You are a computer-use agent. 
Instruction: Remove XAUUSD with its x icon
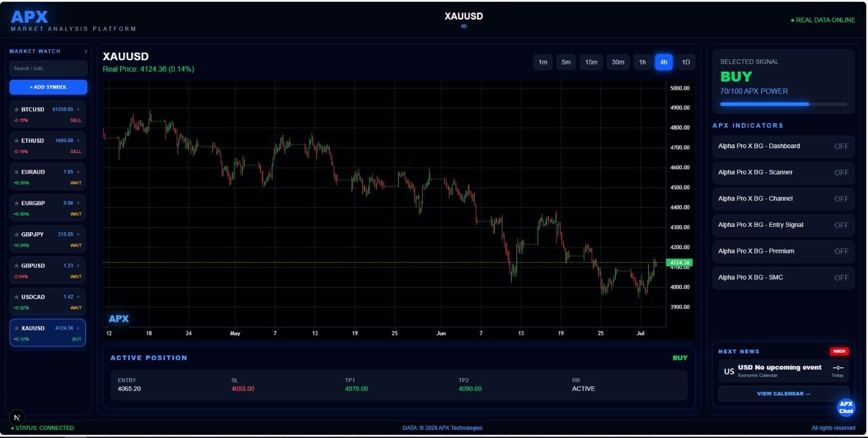[78, 328]
